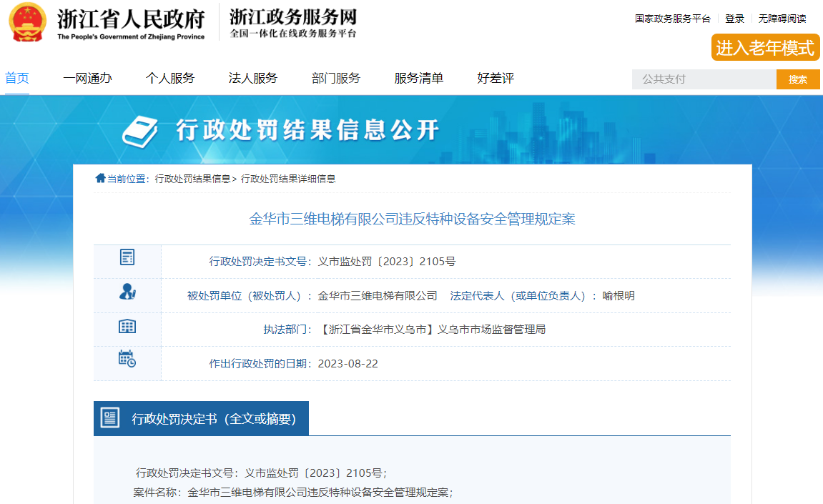
Task: Enable elderly mode via 进入老年模式 button
Action: [765, 48]
